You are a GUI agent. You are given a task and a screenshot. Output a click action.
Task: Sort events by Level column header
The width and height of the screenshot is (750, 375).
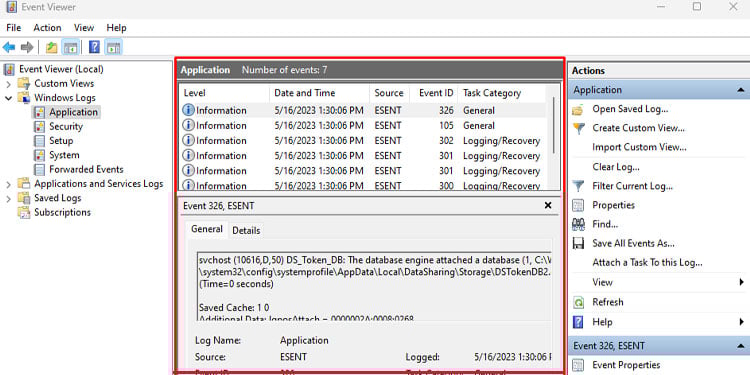tap(224, 93)
